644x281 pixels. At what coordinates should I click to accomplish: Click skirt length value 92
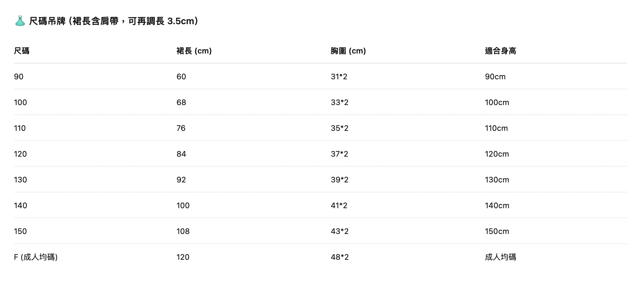tap(181, 179)
